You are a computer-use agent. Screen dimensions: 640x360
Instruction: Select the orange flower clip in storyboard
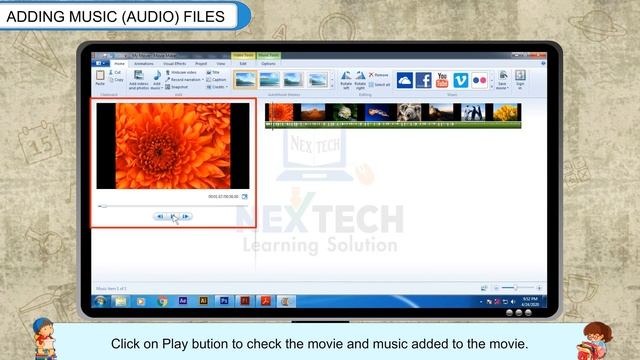280,112
